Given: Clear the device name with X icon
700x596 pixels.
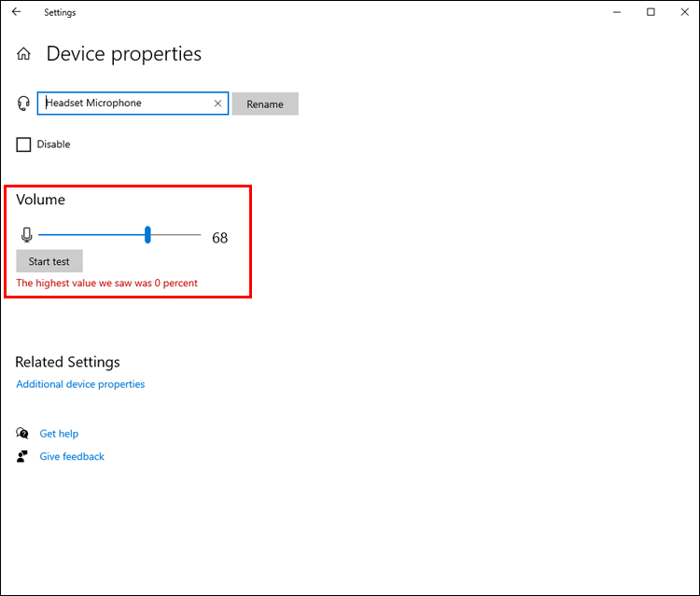Looking at the screenshot, I should 218,104.
